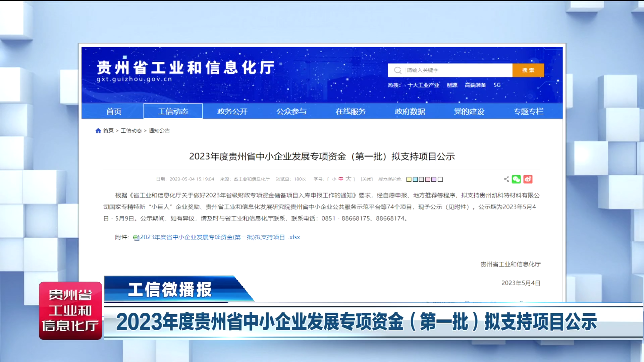
Task: Share article via Weibo icon
Action: click(x=528, y=179)
